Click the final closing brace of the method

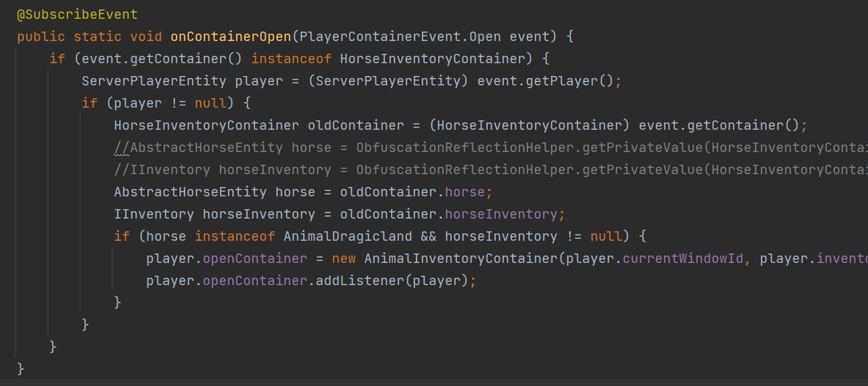tap(21, 369)
